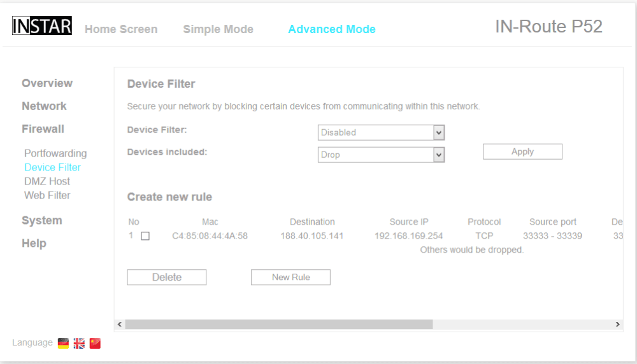This screenshot has width=637, height=364.
Task: Go to Portfowarding settings
Action: coord(55,153)
